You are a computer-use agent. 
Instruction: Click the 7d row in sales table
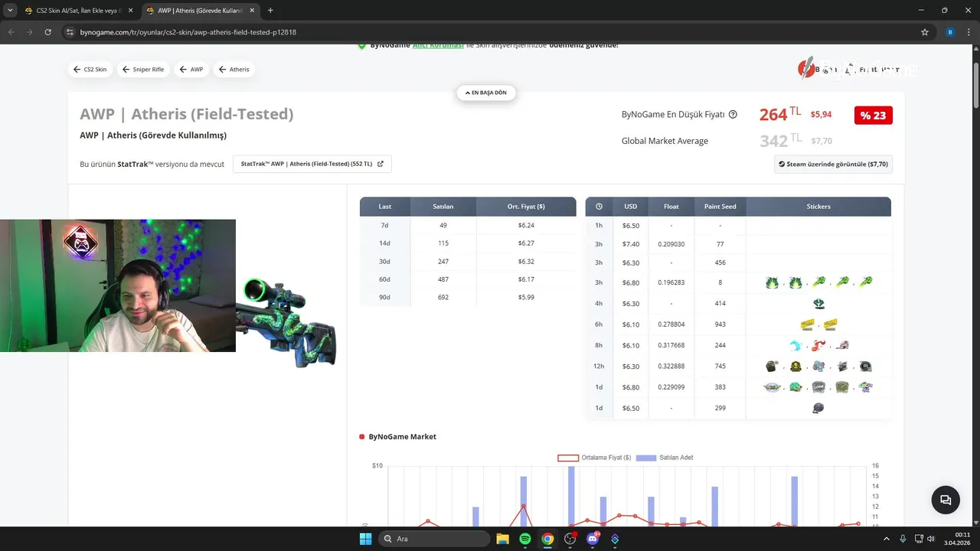pyautogui.click(x=468, y=226)
